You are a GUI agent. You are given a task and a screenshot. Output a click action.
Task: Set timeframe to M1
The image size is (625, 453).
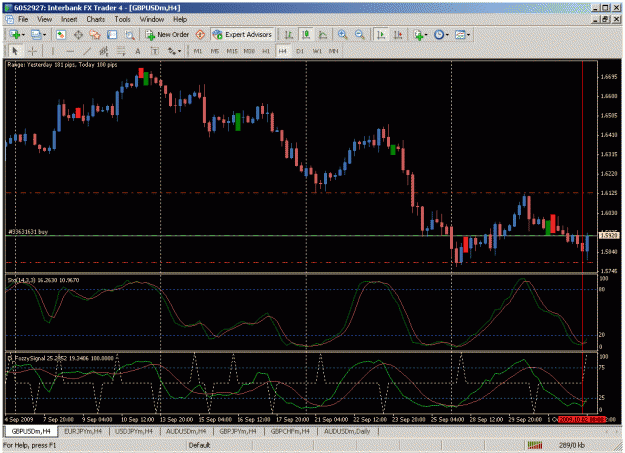point(198,51)
